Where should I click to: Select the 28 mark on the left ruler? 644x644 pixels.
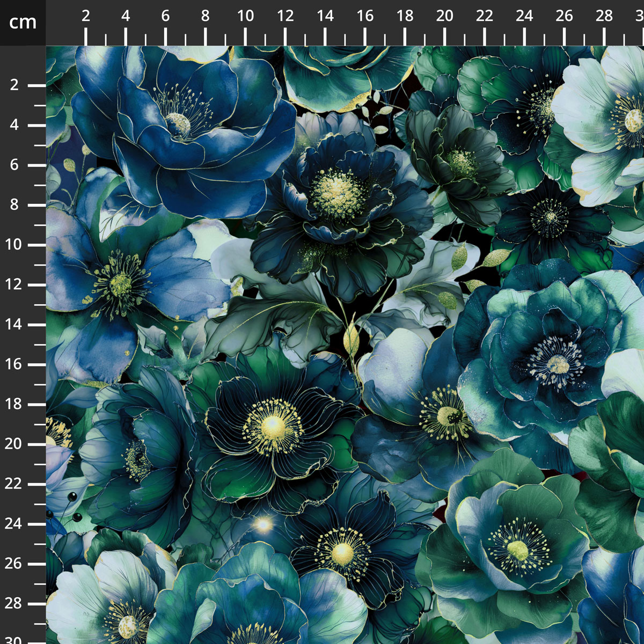pos(14,603)
